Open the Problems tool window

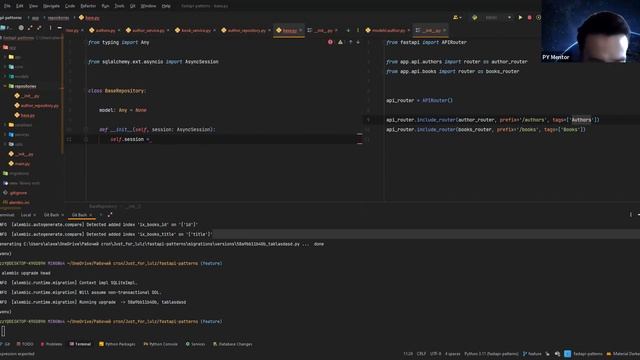[x=51, y=344]
